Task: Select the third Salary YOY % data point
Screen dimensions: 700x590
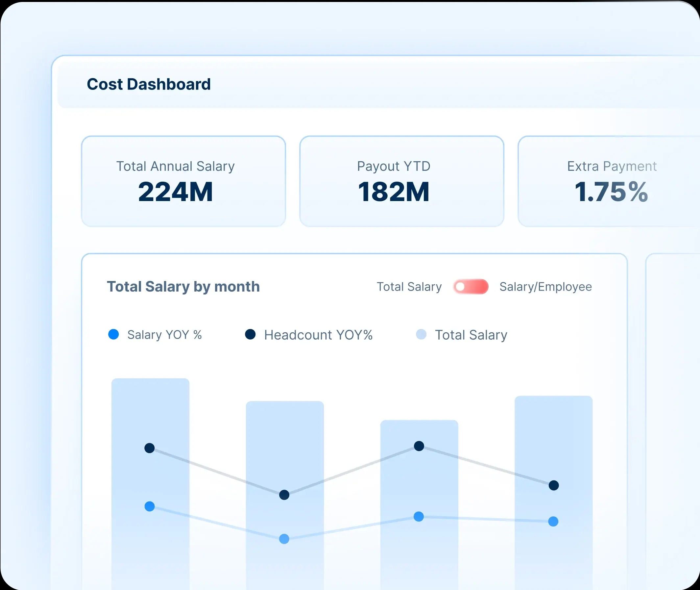Action: (419, 516)
